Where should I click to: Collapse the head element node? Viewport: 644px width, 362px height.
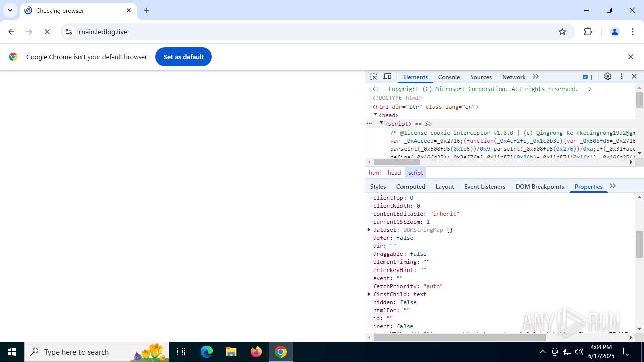[375, 115]
